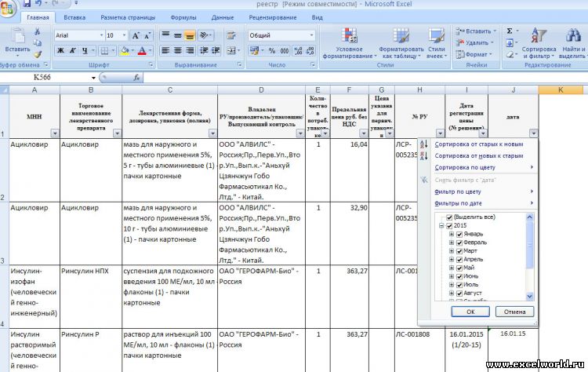Toggle the 2015 year checkbox
This screenshot has width=588, height=372.
(449, 225)
